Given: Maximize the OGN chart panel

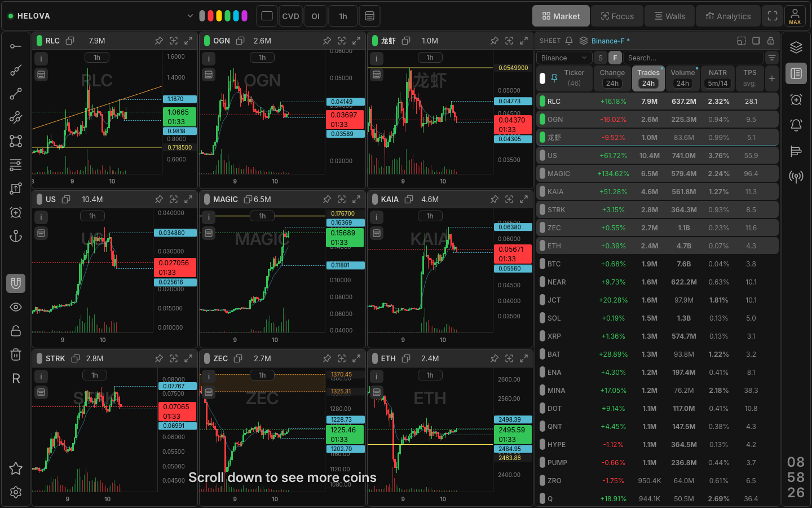Looking at the screenshot, I should (x=356, y=41).
